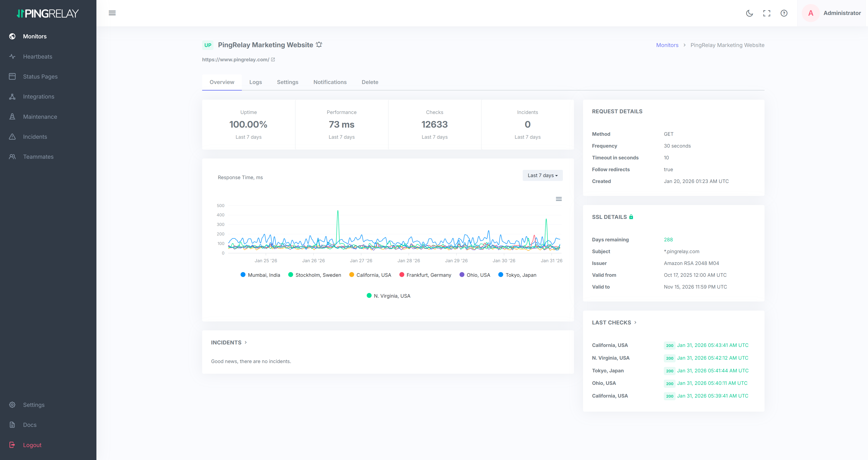Image resolution: width=868 pixels, height=460 pixels.
Task: Enable fullscreen mode via the expand icon
Action: click(x=767, y=13)
